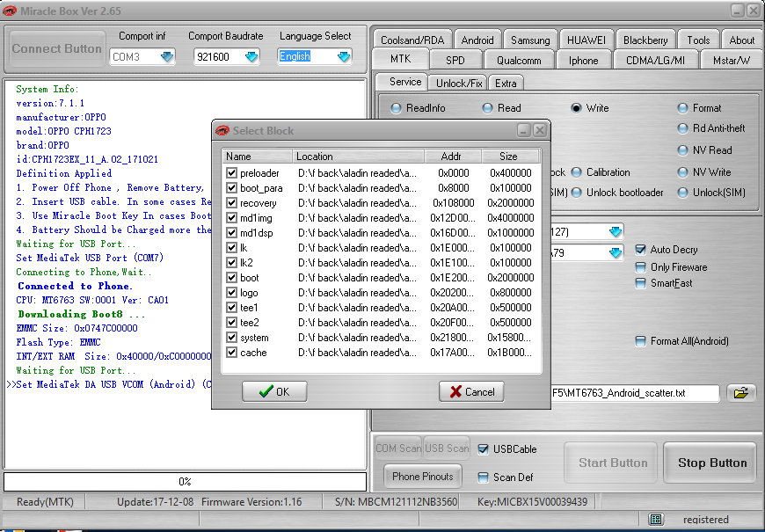Uncheck the system block checkbox
Image resolution: width=765 pixels, height=532 pixels.
pyautogui.click(x=232, y=338)
